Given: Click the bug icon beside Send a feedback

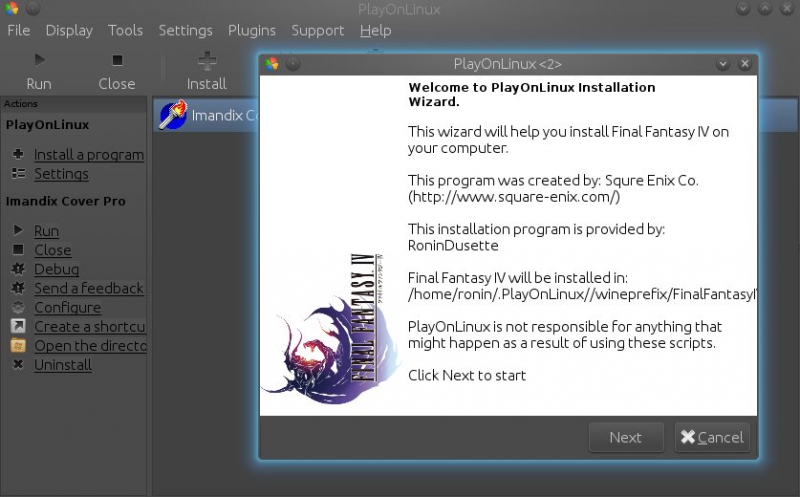Looking at the screenshot, I should click(18, 288).
